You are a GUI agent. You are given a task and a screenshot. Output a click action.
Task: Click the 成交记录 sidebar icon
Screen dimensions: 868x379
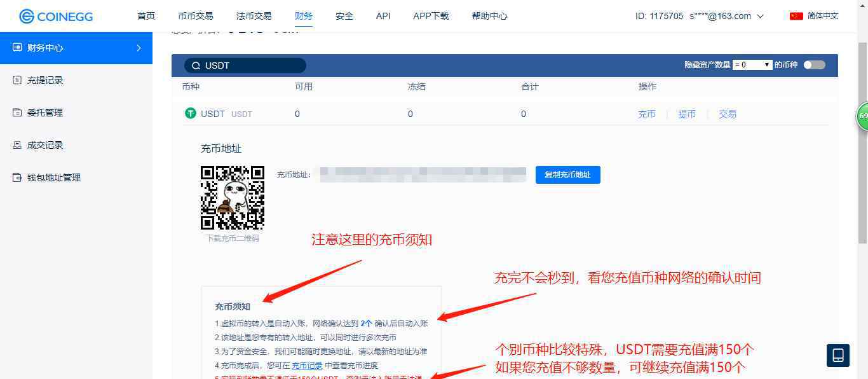[x=17, y=145]
